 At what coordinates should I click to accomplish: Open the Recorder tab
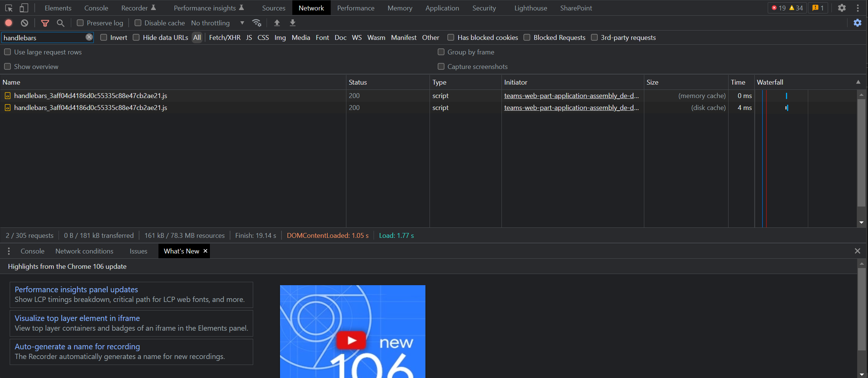pos(138,8)
